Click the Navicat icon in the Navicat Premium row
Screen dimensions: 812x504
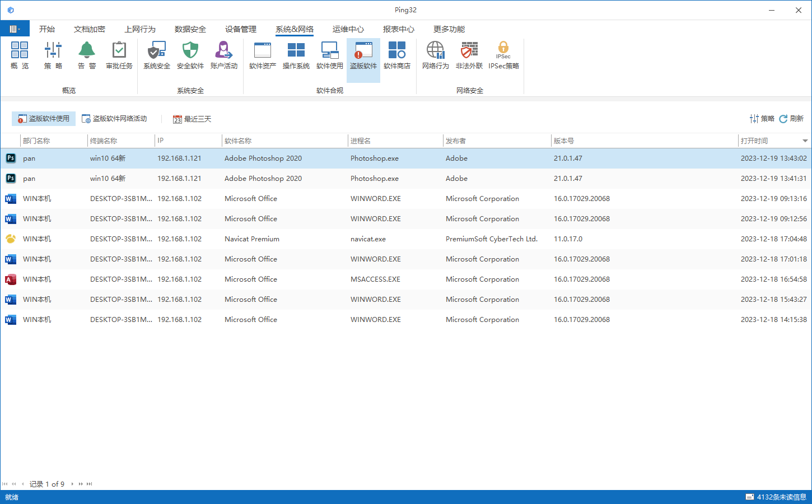(x=11, y=239)
